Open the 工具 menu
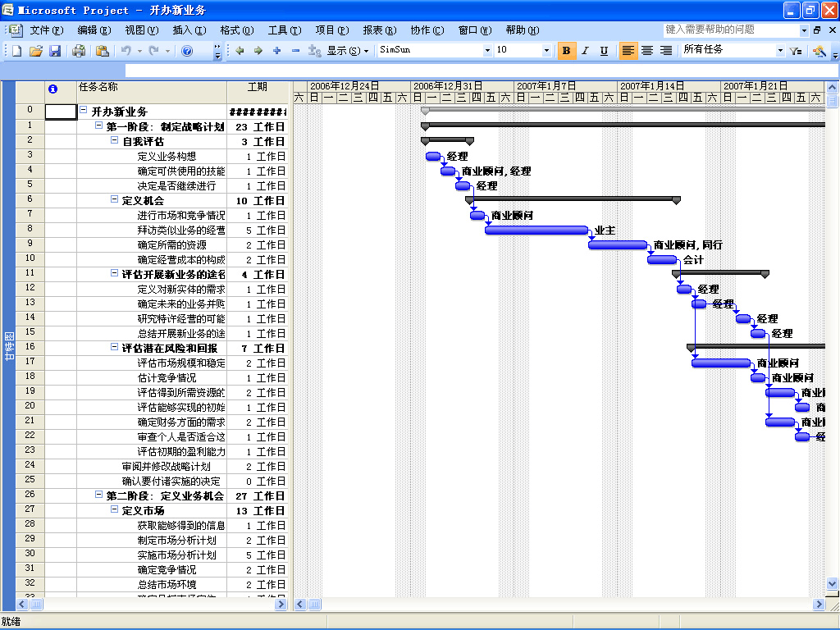The image size is (840, 630). [283, 30]
